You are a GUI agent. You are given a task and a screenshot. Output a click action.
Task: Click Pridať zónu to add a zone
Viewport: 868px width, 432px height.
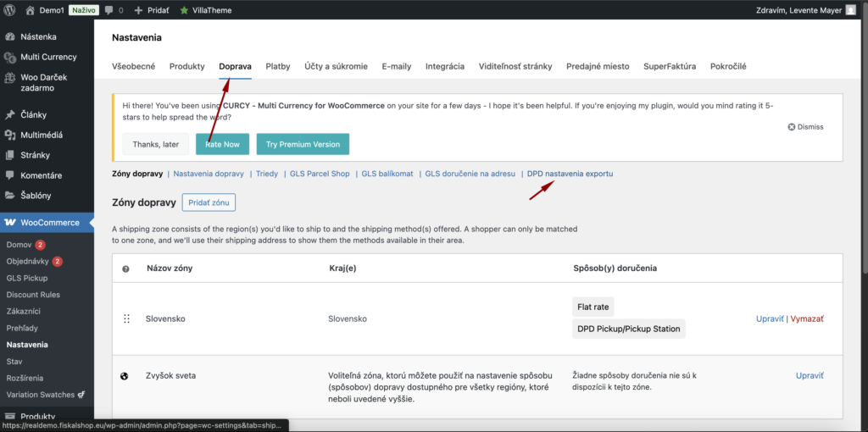[209, 202]
